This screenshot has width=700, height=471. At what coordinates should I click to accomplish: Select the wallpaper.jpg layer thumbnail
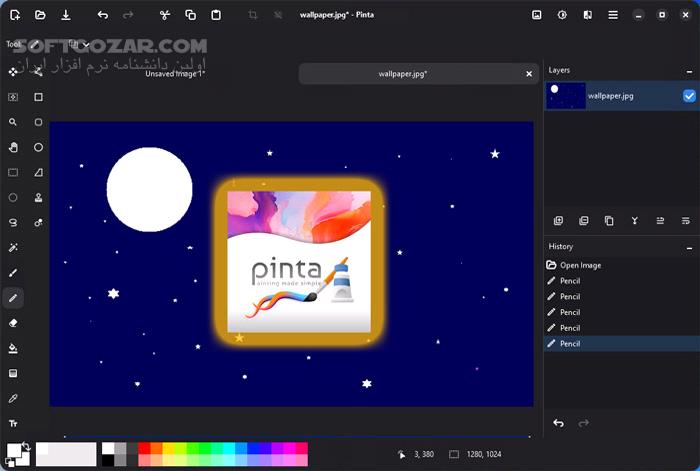pos(566,96)
